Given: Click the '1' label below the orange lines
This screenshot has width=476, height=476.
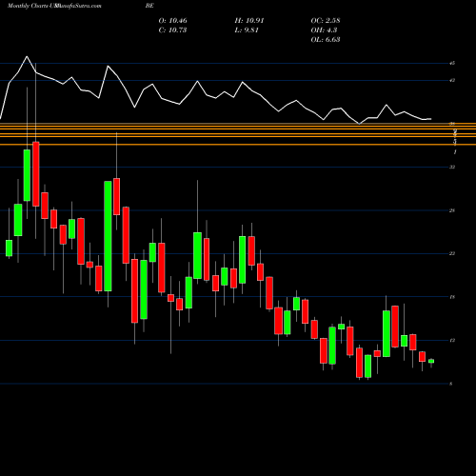Looking at the screenshot, I should coord(455,152).
